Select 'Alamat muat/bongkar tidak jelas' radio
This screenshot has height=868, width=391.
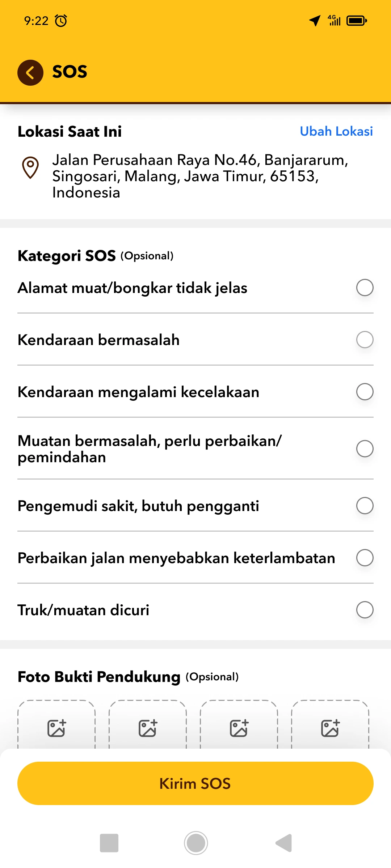click(x=365, y=288)
